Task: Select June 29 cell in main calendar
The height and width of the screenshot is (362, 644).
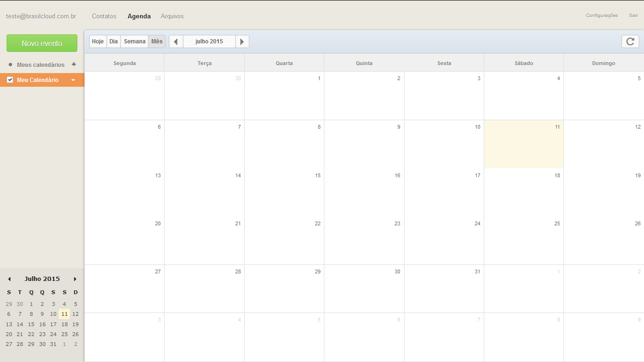Action: tap(124, 96)
